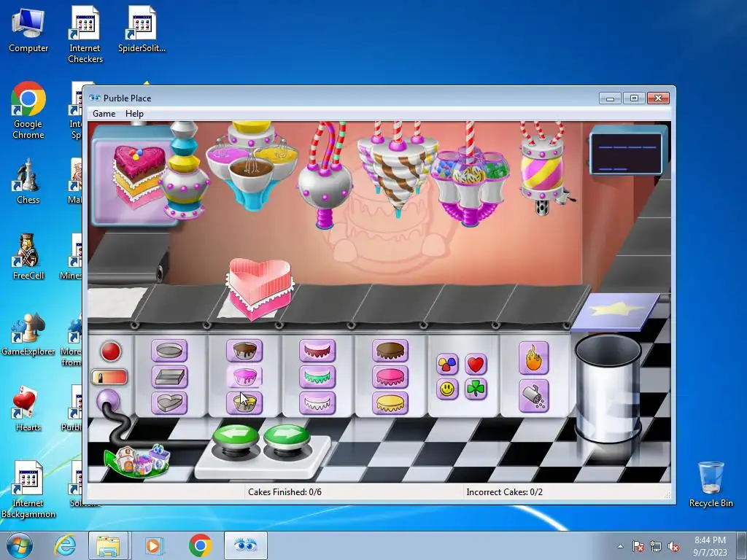Return to the Purble Place town icon

click(x=137, y=461)
